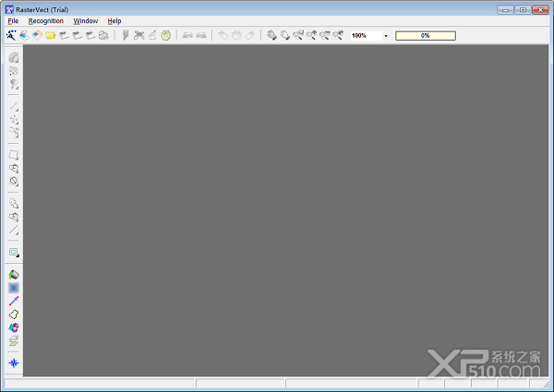This screenshot has width=554, height=392.
Task: Click the window resize grip corner
Action: pyautogui.click(x=547, y=384)
